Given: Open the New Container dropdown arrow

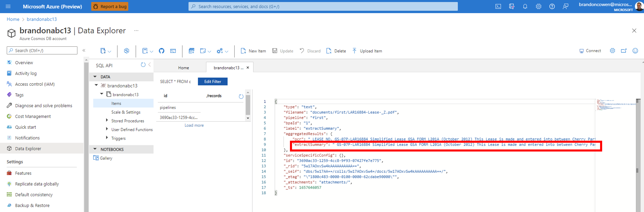Looking at the screenshot, I should click(109, 51).
